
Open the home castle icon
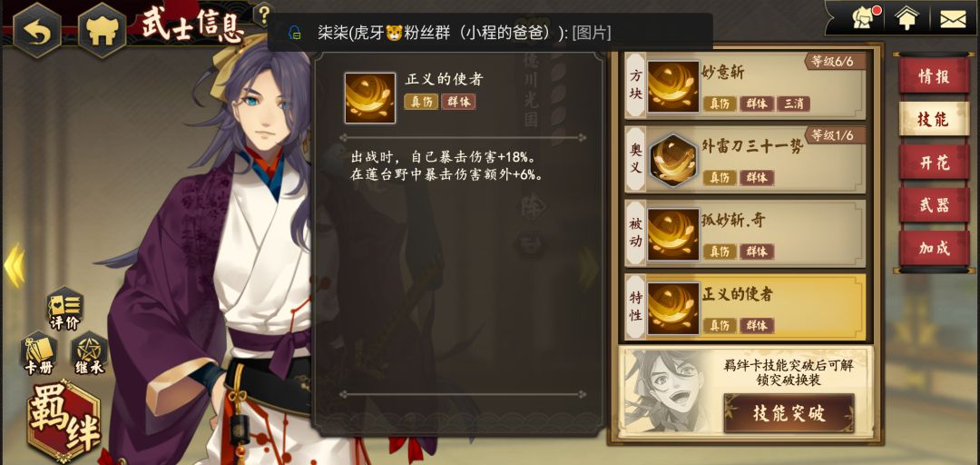(102, 31)
